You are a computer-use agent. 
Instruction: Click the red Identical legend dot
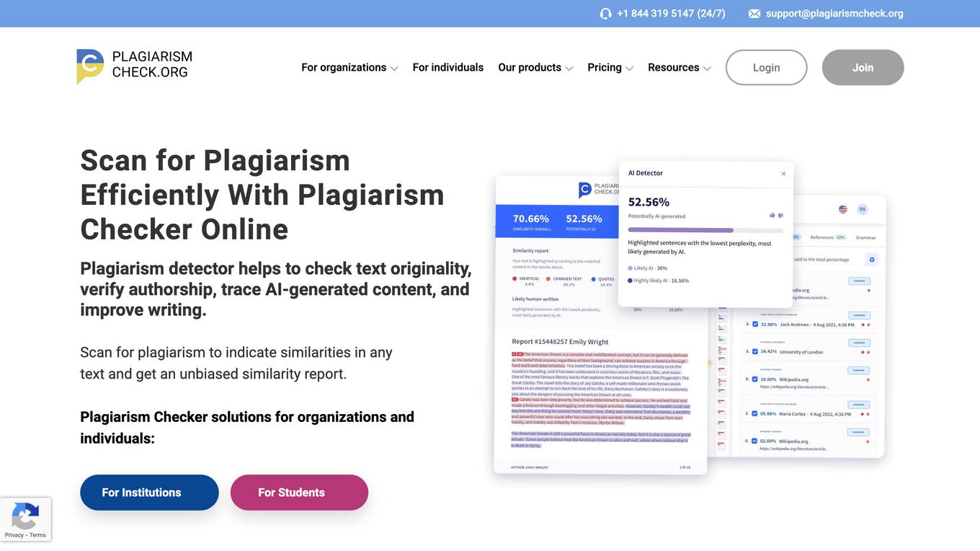(x=514, y=278)
